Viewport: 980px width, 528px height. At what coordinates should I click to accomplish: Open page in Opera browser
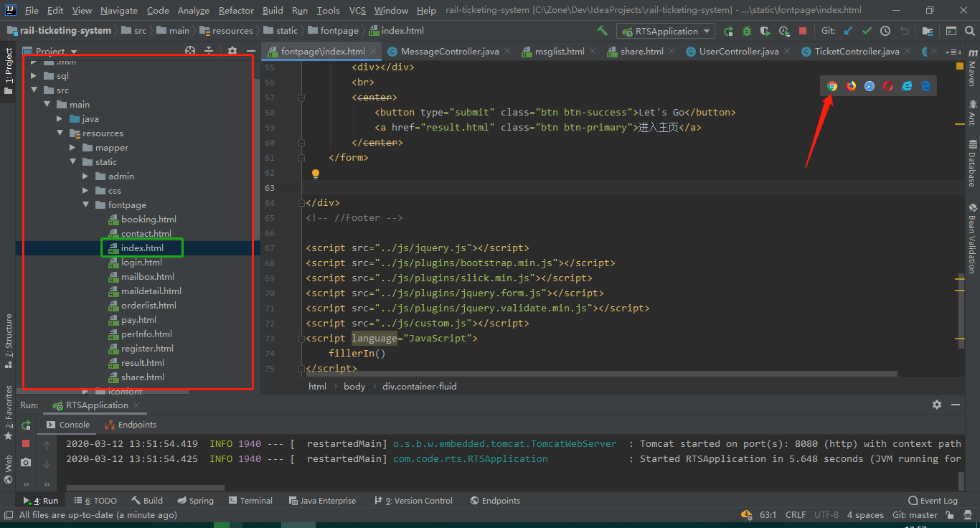[x=888, y=85]
